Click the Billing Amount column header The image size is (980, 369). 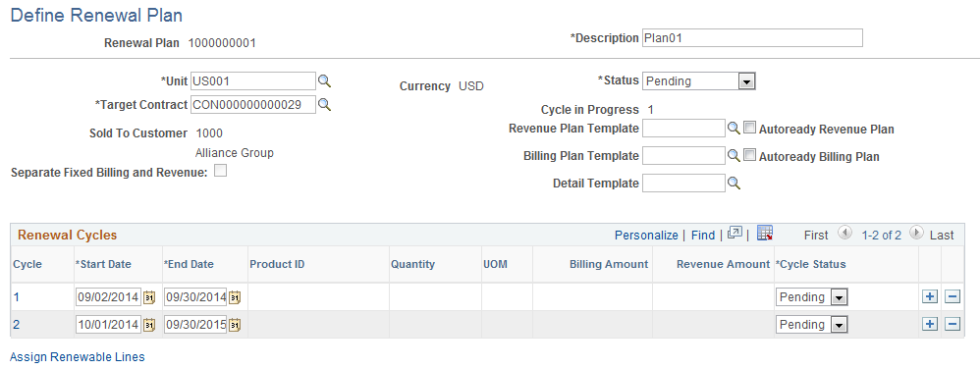point(609,264)
